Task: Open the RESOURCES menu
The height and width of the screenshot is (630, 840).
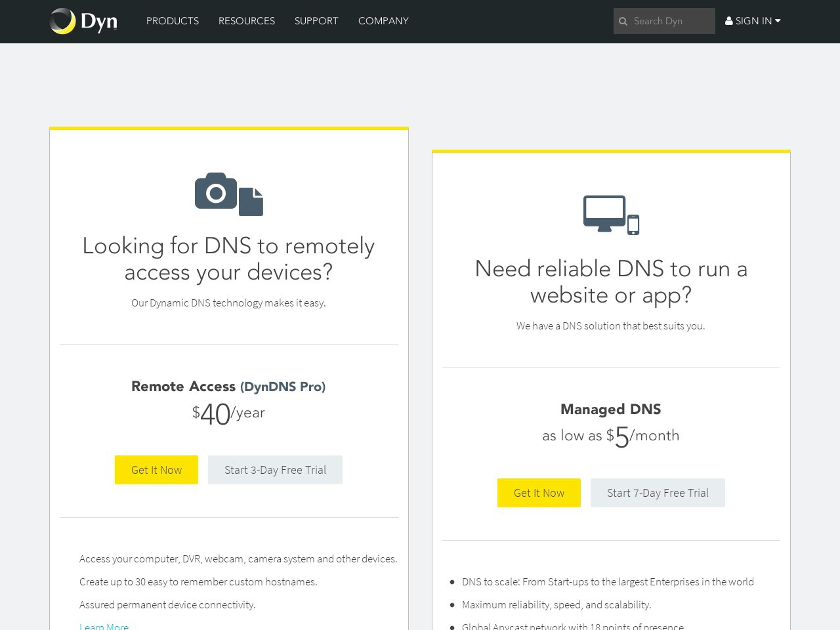Action: click(247, 21)
